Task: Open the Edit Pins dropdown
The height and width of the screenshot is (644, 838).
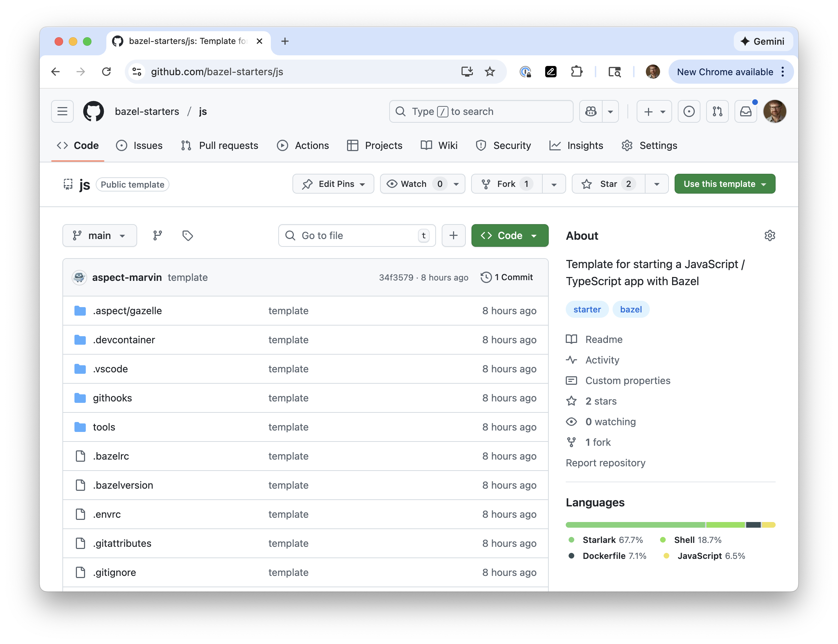Action: coord(333,184)
